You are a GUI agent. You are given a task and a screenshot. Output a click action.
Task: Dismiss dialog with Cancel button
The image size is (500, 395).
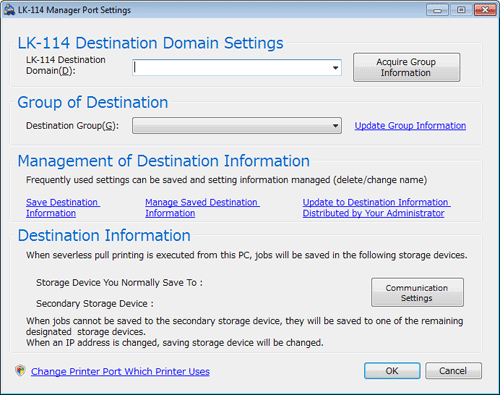(x=453, y=371)
